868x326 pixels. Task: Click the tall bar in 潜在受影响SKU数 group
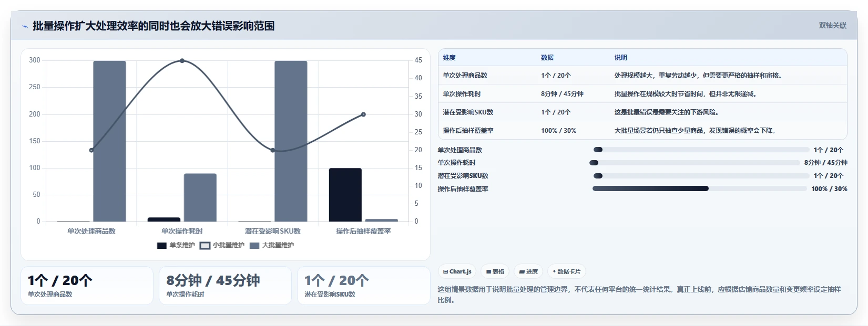point(291,141)
